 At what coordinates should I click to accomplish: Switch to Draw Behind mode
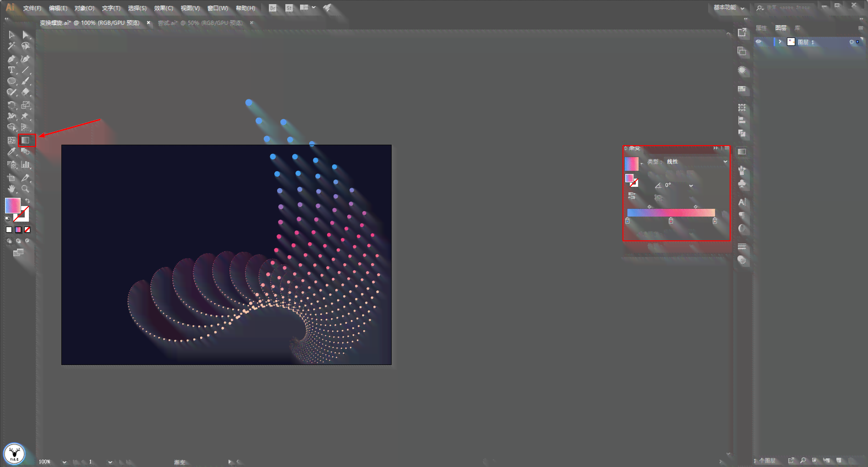click(18, 241)
